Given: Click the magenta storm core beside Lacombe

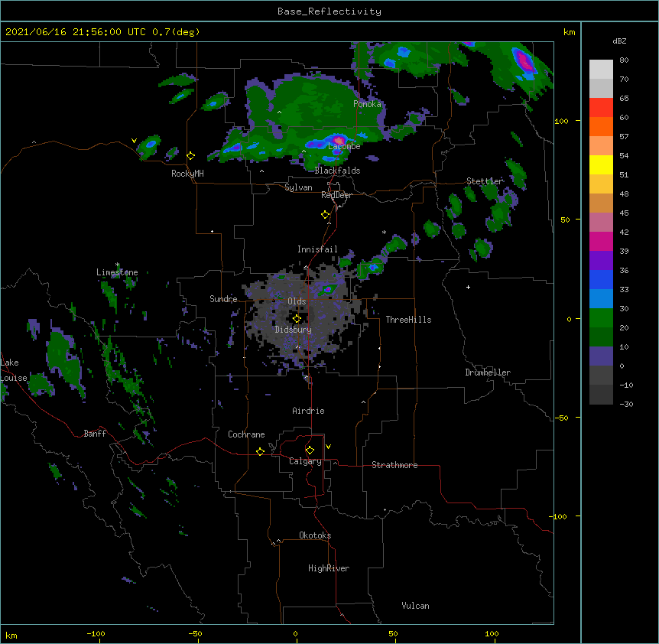Looking at the screenshot, I should click(x=339, y=139).
